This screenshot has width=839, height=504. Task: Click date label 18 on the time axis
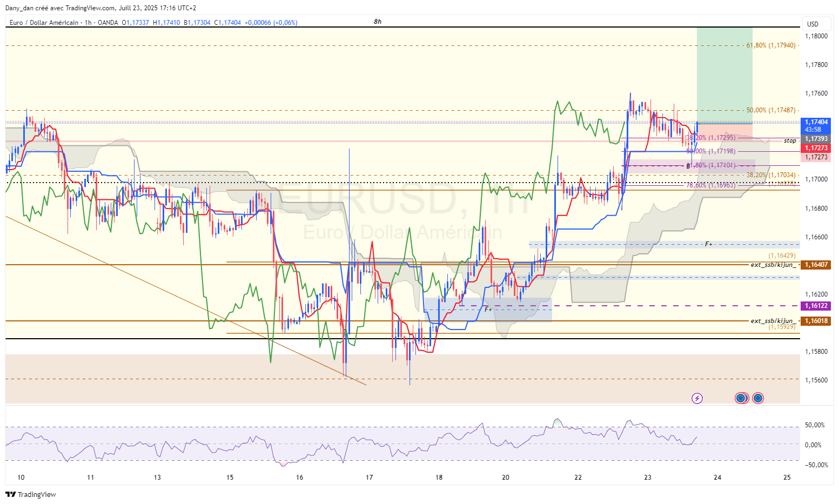(x=439, y=478)
